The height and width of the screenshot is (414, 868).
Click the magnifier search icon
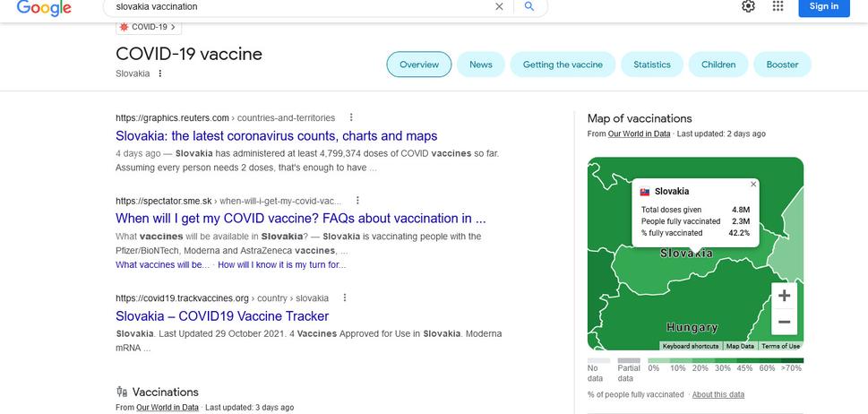point(529,6)
